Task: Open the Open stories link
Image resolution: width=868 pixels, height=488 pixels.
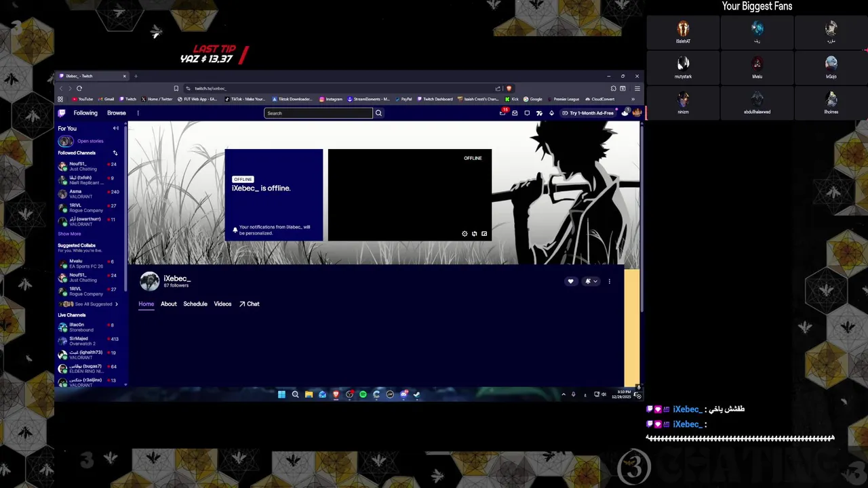Action: click(90, 141)
